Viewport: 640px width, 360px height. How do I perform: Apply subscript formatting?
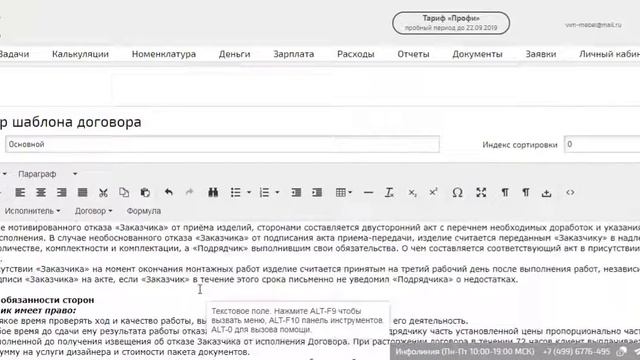click(413, 192)
